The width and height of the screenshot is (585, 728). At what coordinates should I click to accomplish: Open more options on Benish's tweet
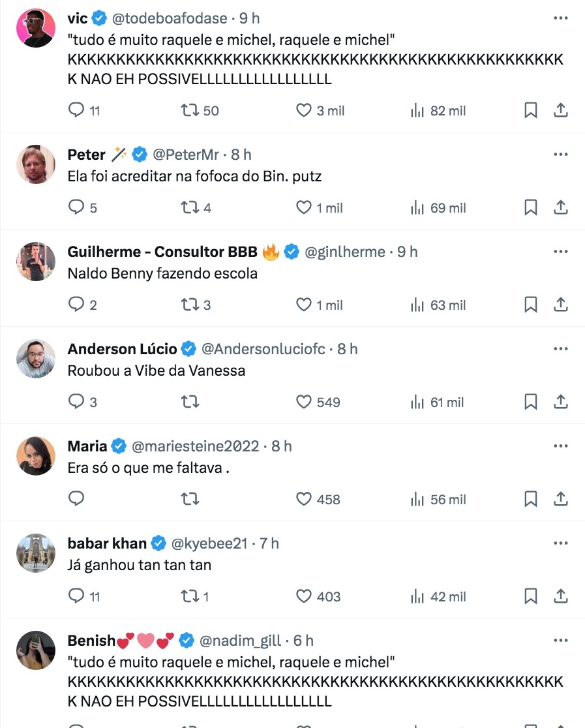point(560,641)
